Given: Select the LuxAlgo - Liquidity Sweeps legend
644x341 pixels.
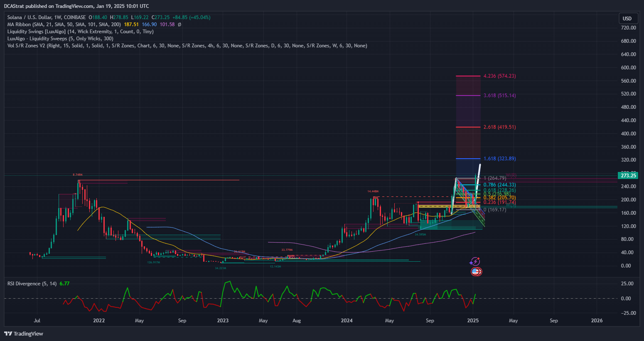Looking at the screenshot, I should (x=61, y=39).
